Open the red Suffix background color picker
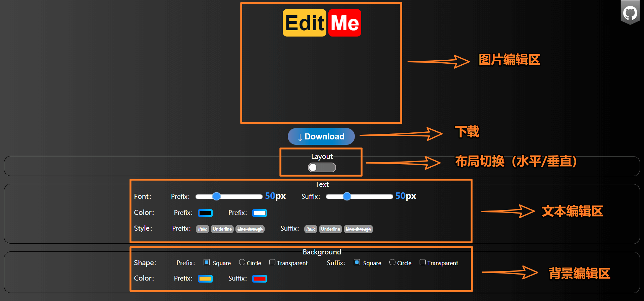Image resolution: width=644 pixels, height=301 pixels. click(260, 279)
